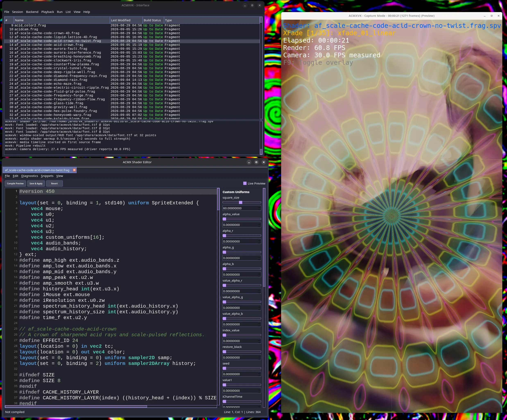Open the Run menu
507x420 pixels.
point(60,12)
